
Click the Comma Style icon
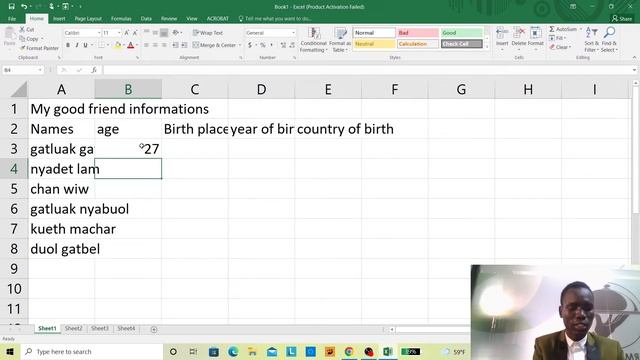pos(271,45)
